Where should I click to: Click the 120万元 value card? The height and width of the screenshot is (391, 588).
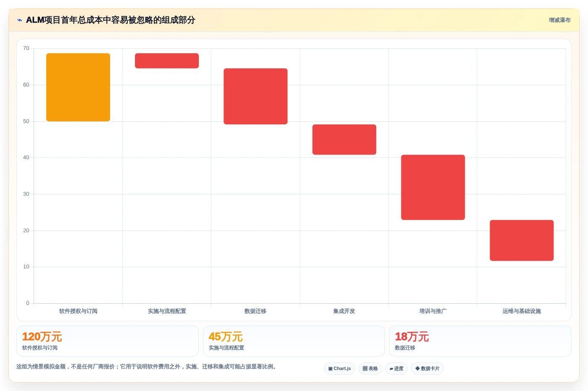click(x=108, y=341)
